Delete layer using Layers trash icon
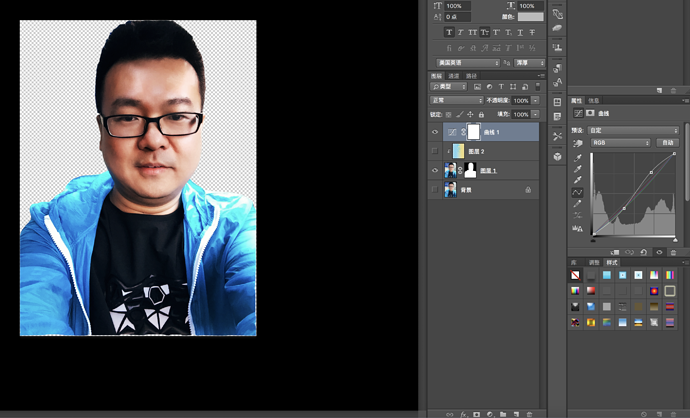This screenshot has height=418, width=690. [529, 414]
